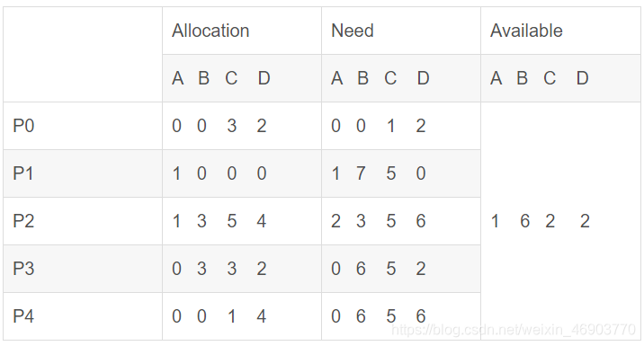
Task: Click P0 allocation values 0 0 3 2
Action: [219, 126]
